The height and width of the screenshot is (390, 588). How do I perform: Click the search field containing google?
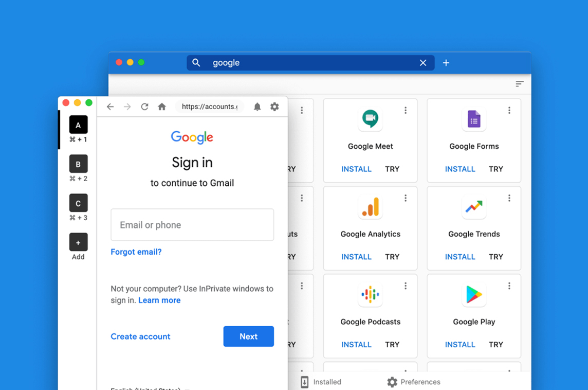click(x=310, y=63)
